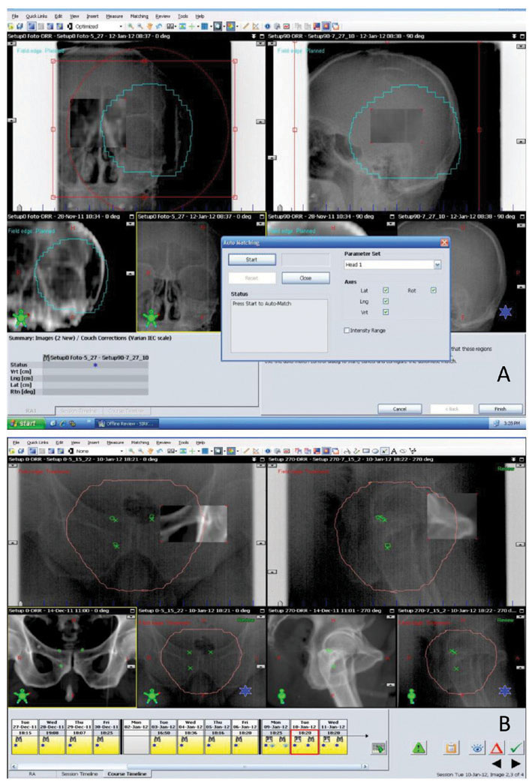Click the red triangle icon
The image size is (532, 784).
coord(496,748)
